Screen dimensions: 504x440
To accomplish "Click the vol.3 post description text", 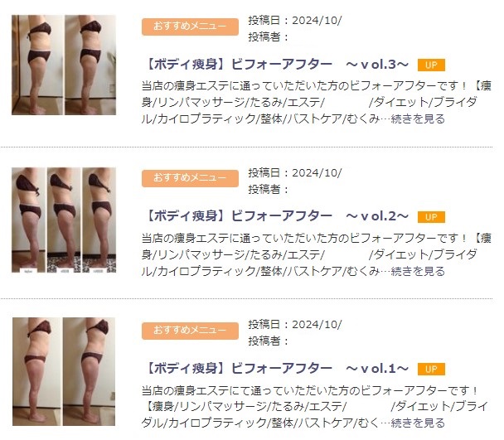I will click(x=317, y=102).
